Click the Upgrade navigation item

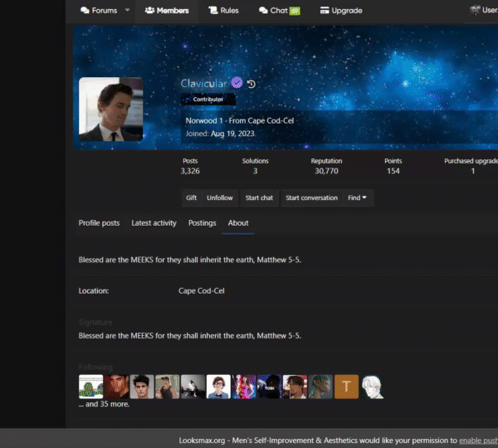(x=340, y=11)
